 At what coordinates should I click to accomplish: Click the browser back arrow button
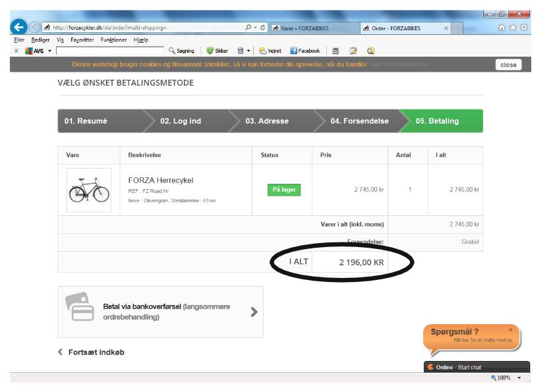point(18,27)
